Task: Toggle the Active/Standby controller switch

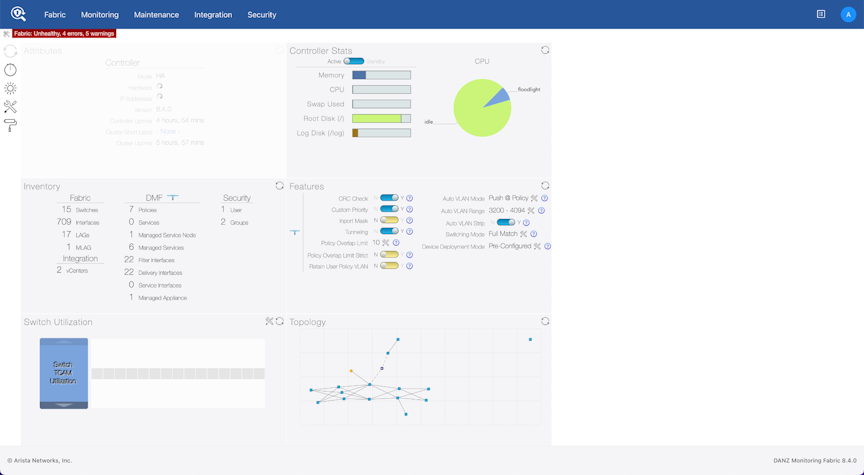Action: [x=354, y=61]
